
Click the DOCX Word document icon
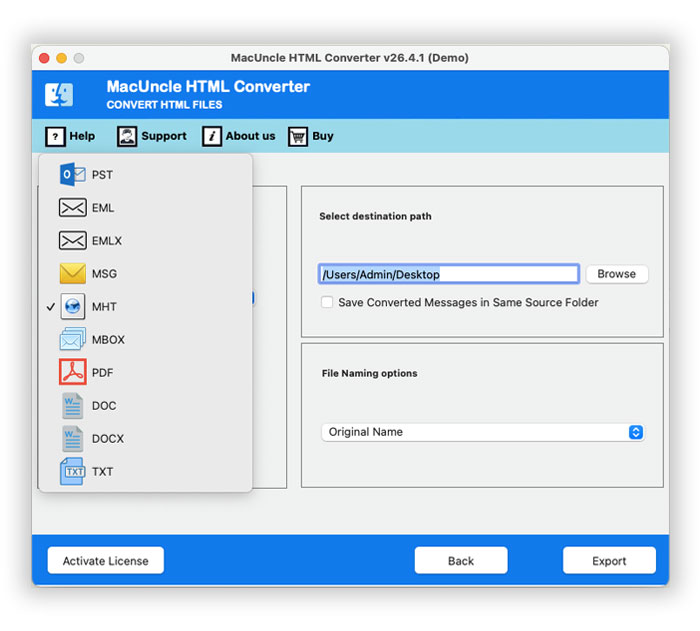click(72, 439)
